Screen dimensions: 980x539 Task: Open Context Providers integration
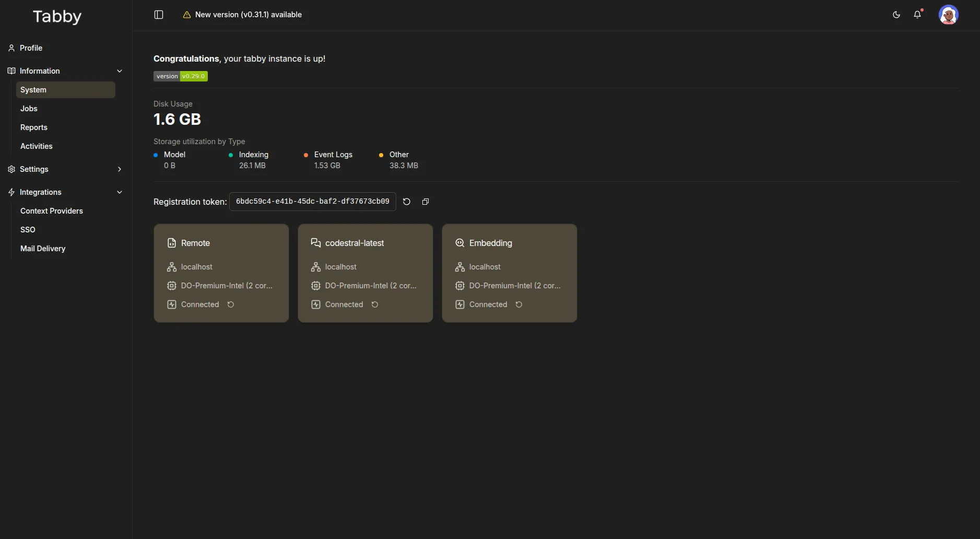tap(52, 211)
